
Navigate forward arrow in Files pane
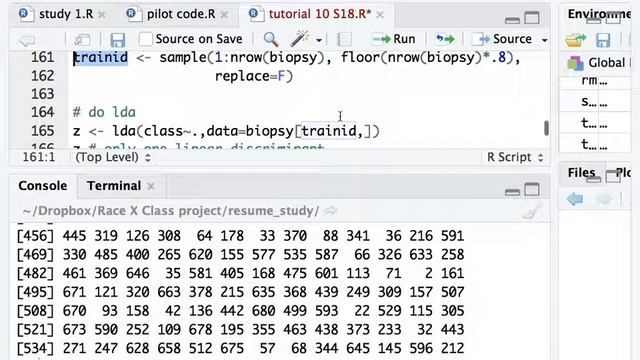pos(604,199)
